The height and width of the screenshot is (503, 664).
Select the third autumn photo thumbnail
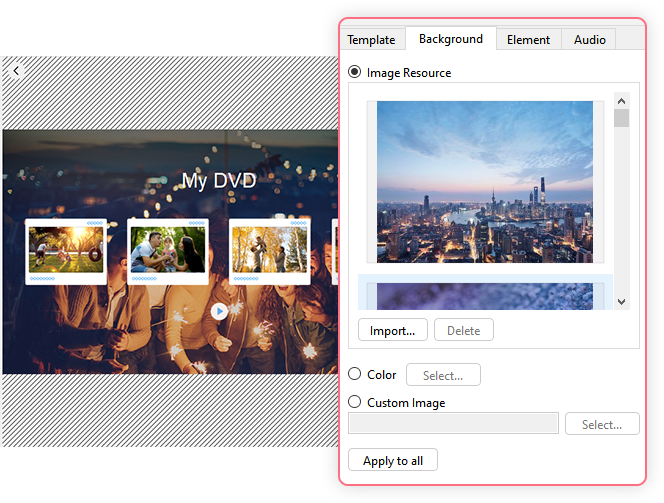[x=270, y=250]
